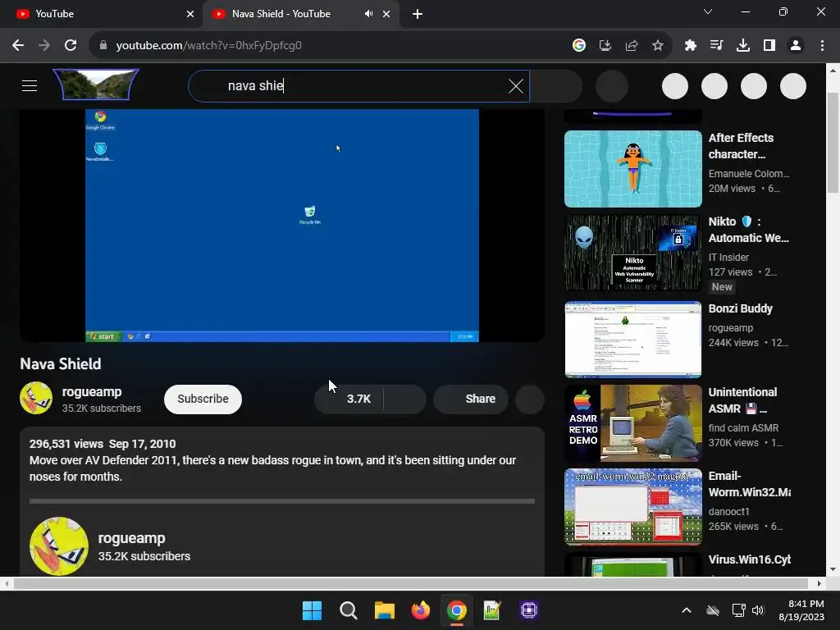Open Windows taskbar Search
The width and height of the screenshot is (840, 630).
coord(348,610)
